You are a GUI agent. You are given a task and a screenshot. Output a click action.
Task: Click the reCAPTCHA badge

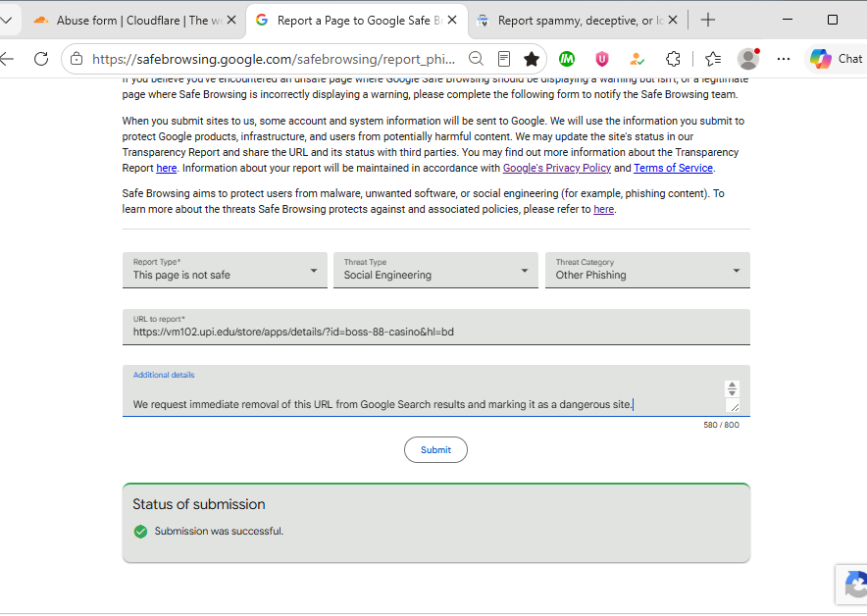point(851,585)
